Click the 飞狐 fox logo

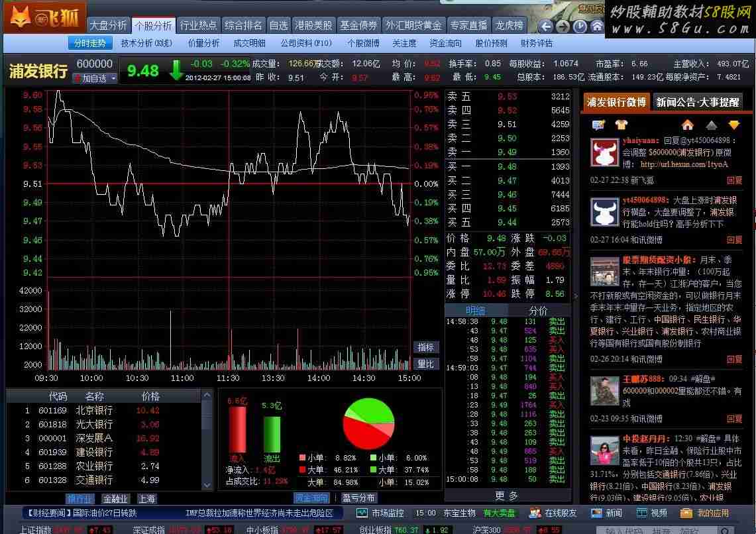click(x=44, y=17)
